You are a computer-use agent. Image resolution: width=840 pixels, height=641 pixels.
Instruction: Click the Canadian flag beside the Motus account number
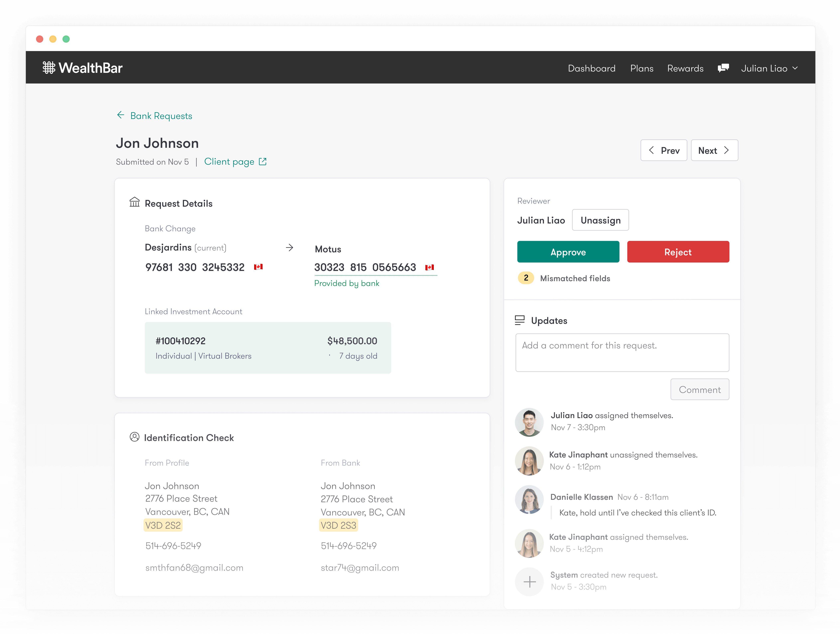coord(430,267)
